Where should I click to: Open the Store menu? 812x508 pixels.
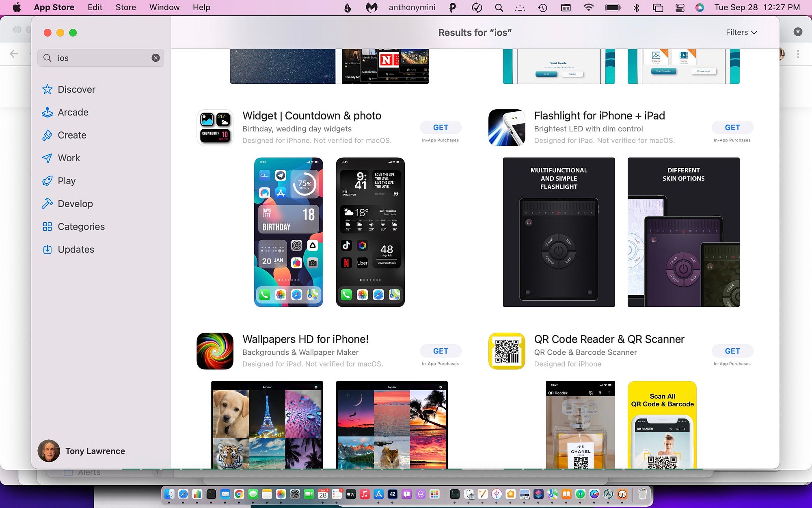tap(125, 7)
